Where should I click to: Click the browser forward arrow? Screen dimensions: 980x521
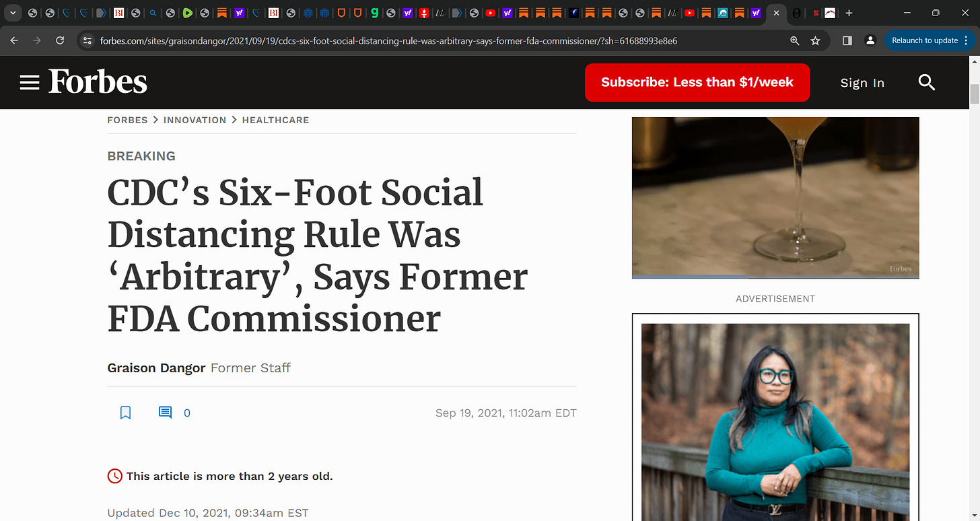[37, 40]
